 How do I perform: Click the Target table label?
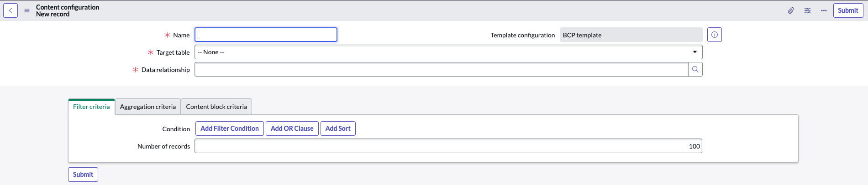[173, 52]
